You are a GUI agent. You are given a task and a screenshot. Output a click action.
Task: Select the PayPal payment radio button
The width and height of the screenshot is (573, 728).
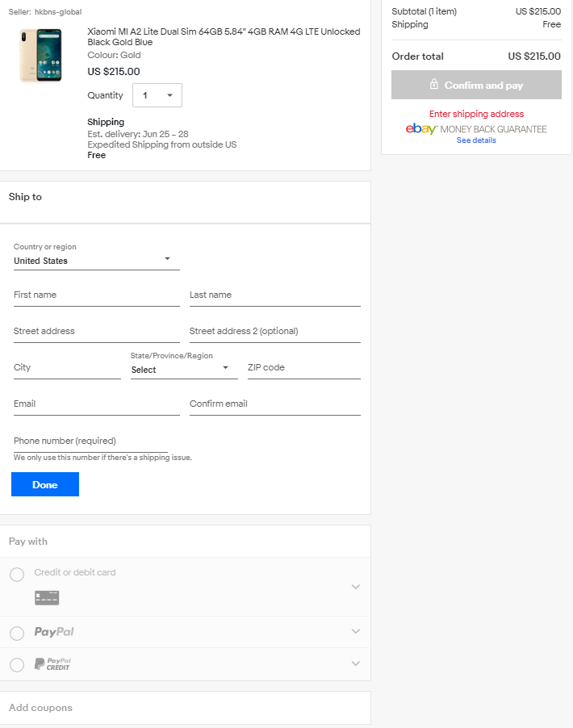point(17,634)
